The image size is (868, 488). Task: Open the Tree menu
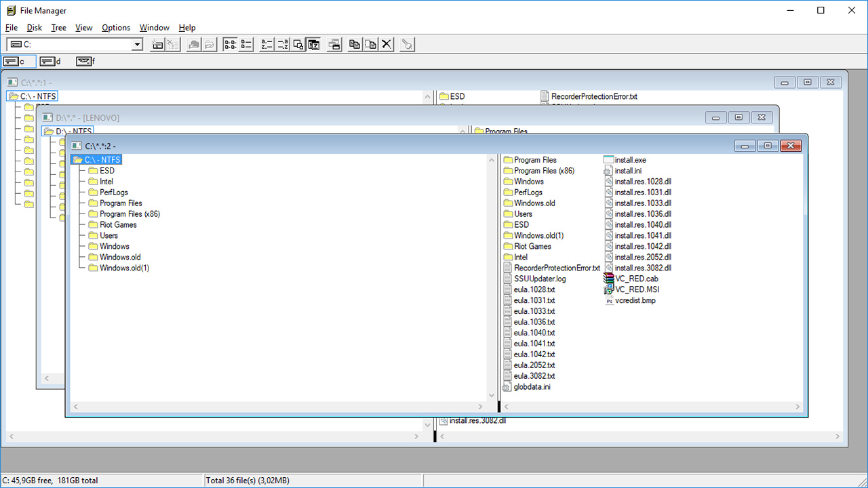pyautogui.click(x=58, y=28)
